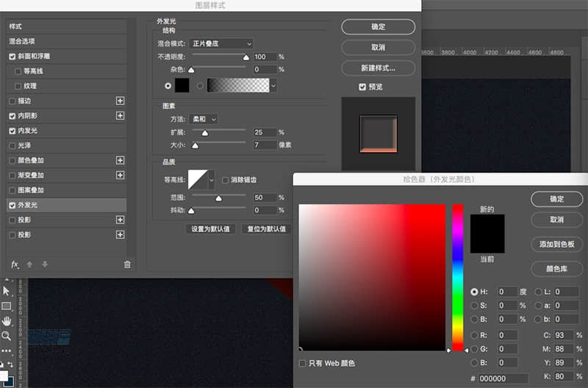Toggle the 预览 preview checkbox
The height and width of the screenshot is (388, 588).
(362, 87)
